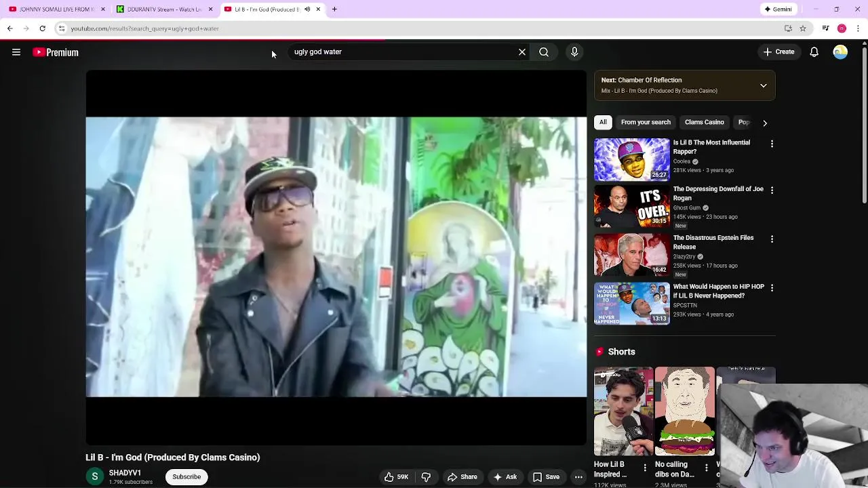Open the Chrome three-dot menu
Viewport: 868px width, 488px height.
858,28
